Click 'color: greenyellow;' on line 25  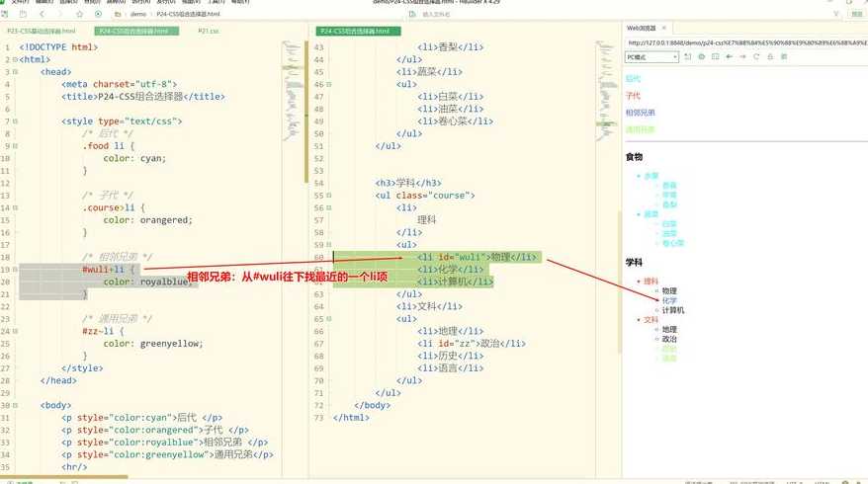[153, 344]
